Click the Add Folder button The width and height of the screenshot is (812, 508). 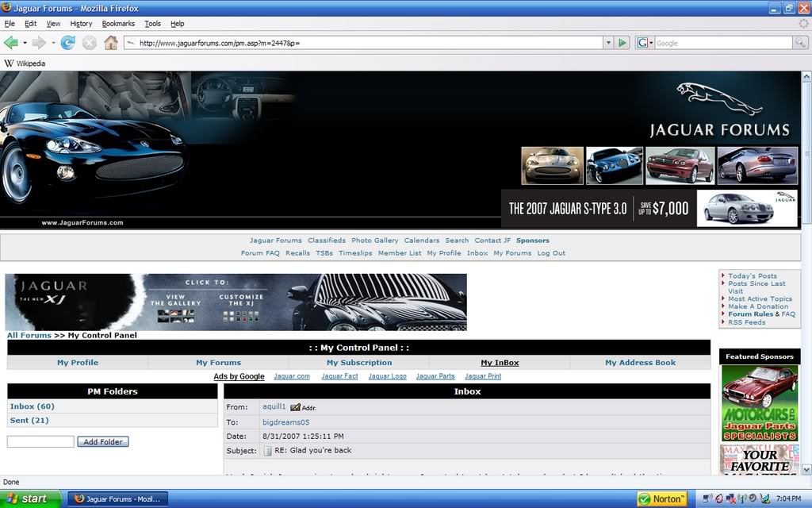pyautogui.click(x=103, y=441)
